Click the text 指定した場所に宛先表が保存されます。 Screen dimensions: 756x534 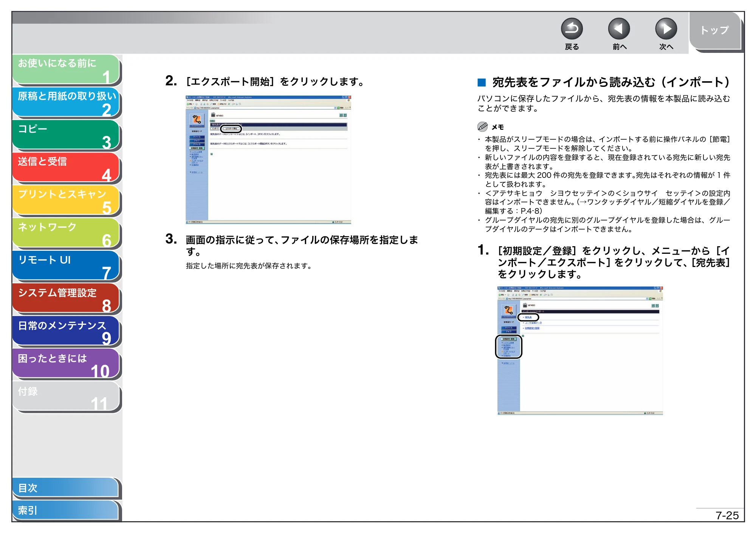(249, 266)
